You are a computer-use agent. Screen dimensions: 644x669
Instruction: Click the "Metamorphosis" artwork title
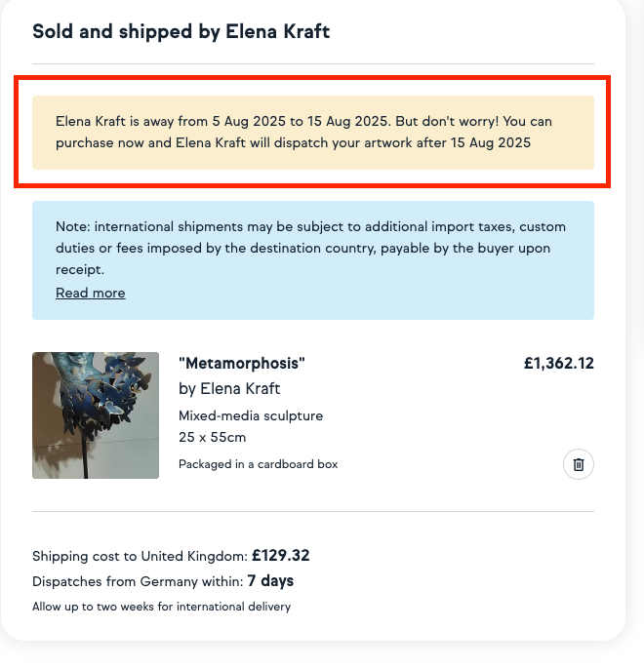click(x=242, y=363)
